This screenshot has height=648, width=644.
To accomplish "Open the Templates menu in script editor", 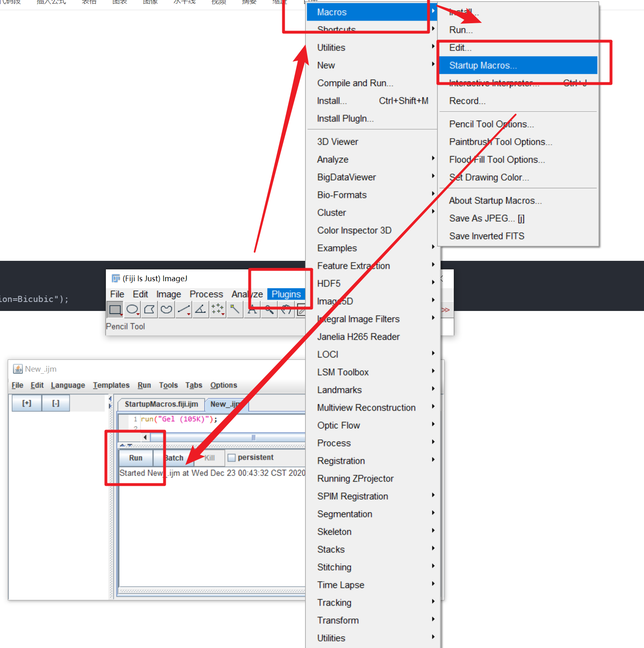I will 111,385.
